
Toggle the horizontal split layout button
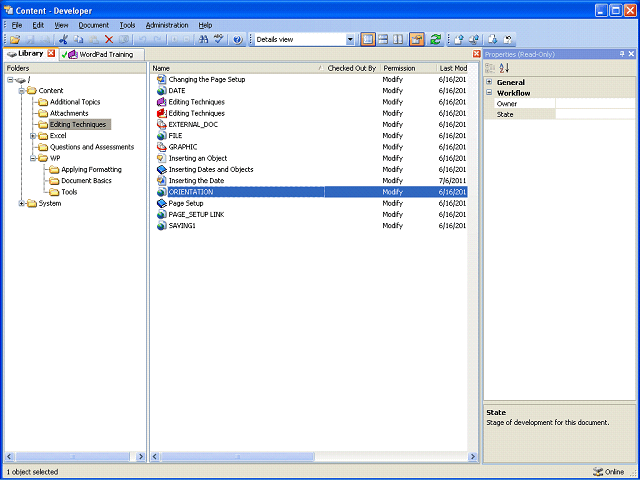pyautogui.click(x=383, y=40)
